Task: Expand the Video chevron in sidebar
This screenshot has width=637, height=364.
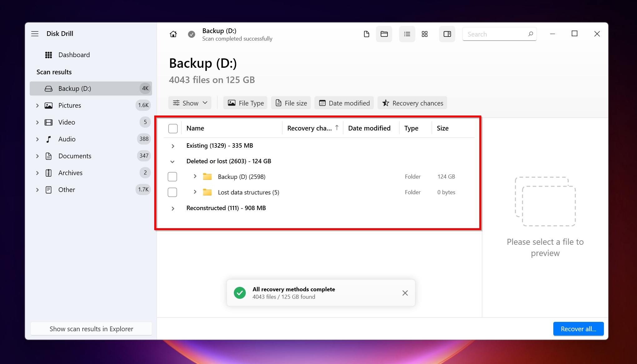Action: [37, 122]
